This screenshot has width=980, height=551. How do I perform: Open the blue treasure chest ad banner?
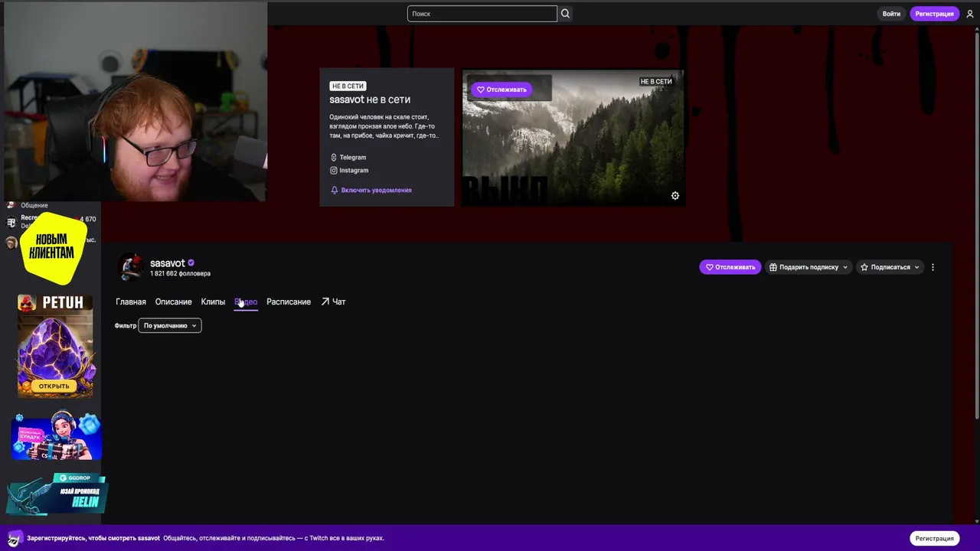57,436
